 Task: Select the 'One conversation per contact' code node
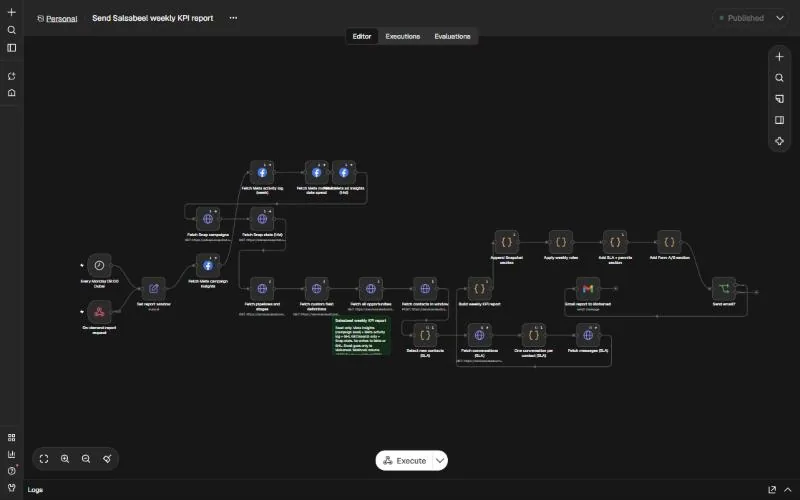[x=534, y=335]
